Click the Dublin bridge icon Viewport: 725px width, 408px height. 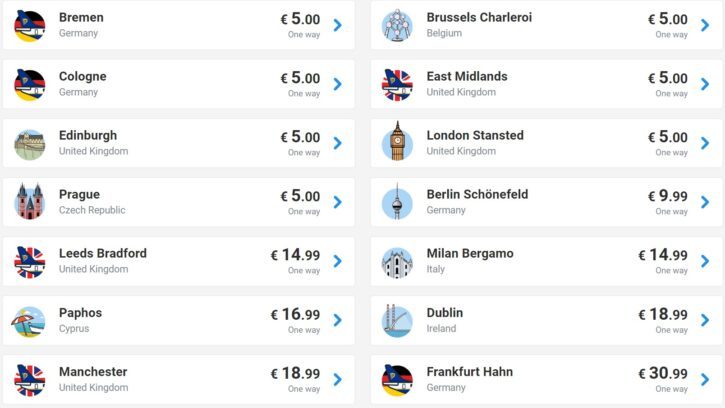click(397, 321)
